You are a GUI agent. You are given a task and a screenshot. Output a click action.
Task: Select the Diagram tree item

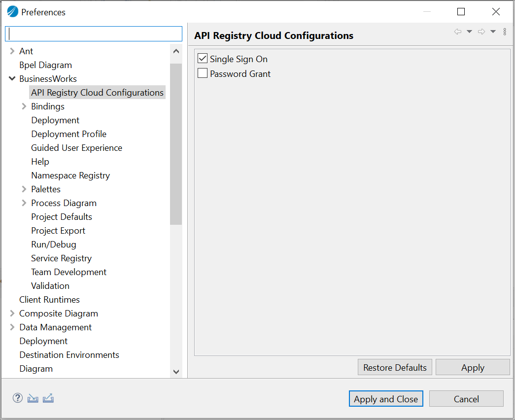[x=36, y=369]
